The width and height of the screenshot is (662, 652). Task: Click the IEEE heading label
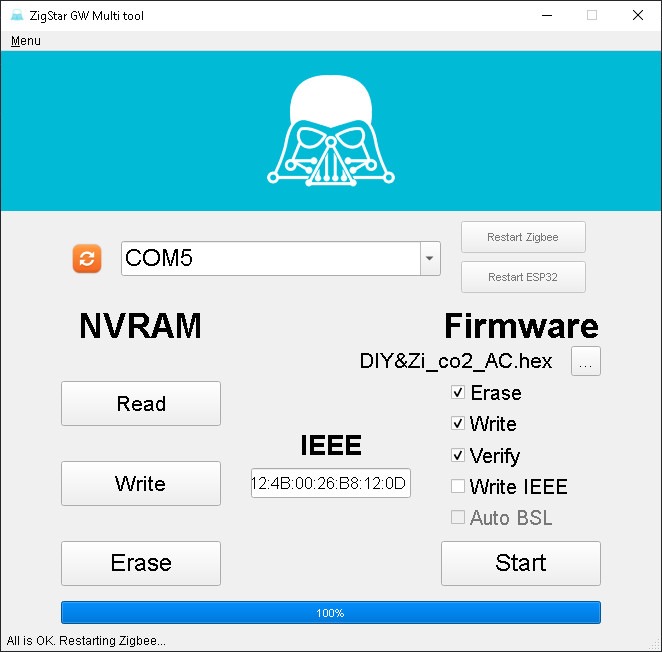(331, 445)
